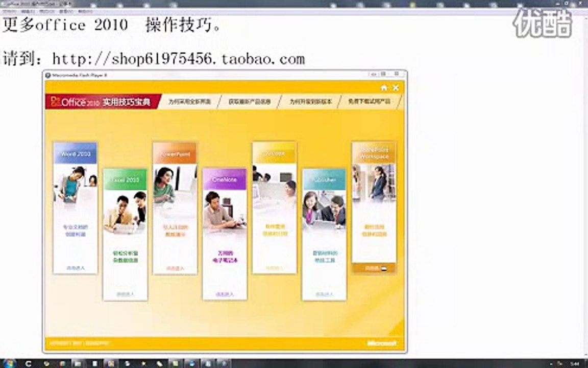Click 点击进入 on the Publisher card
This screenshot has width=588, height=368.
coord(325,294)
